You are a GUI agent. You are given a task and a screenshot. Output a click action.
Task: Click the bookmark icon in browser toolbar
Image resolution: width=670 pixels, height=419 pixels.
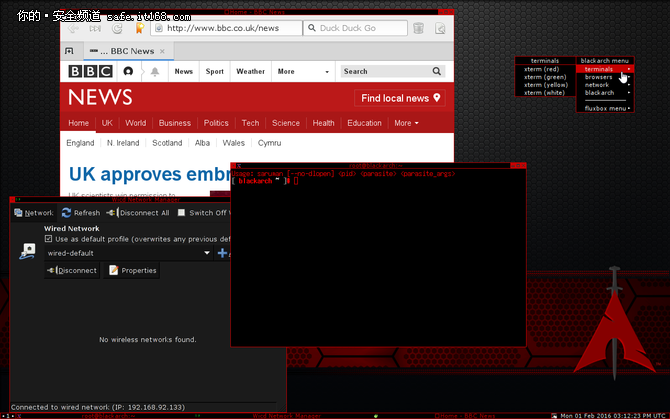point(138,28)
